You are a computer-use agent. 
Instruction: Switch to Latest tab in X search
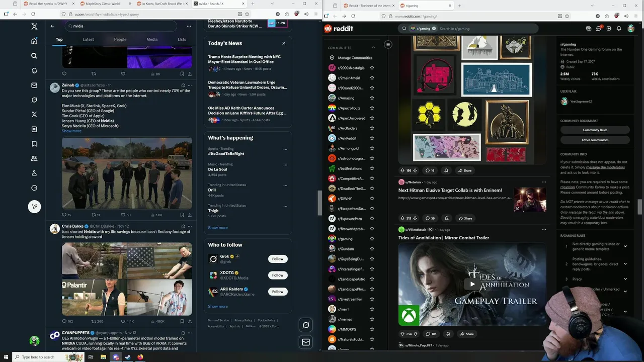88,39
